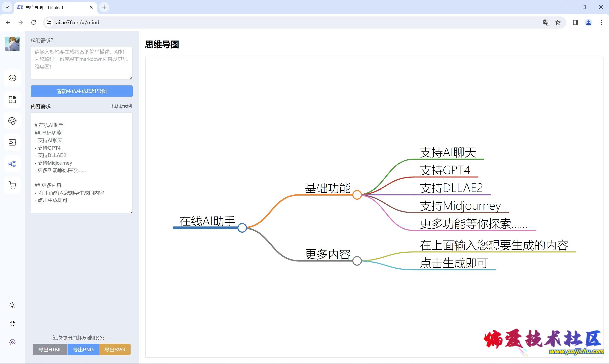Open the browser three-dot menu
Screen dimensions: 609x364
(601, 22)
